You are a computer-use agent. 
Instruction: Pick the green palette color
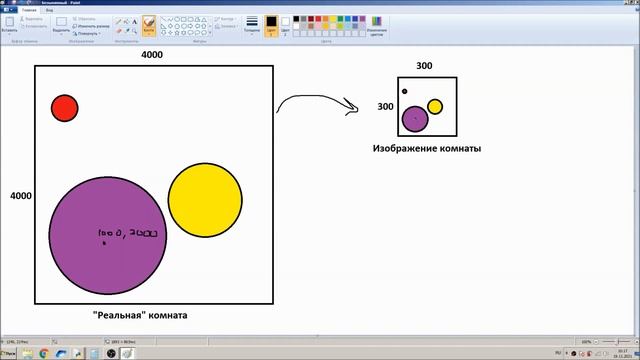(340, 19)
